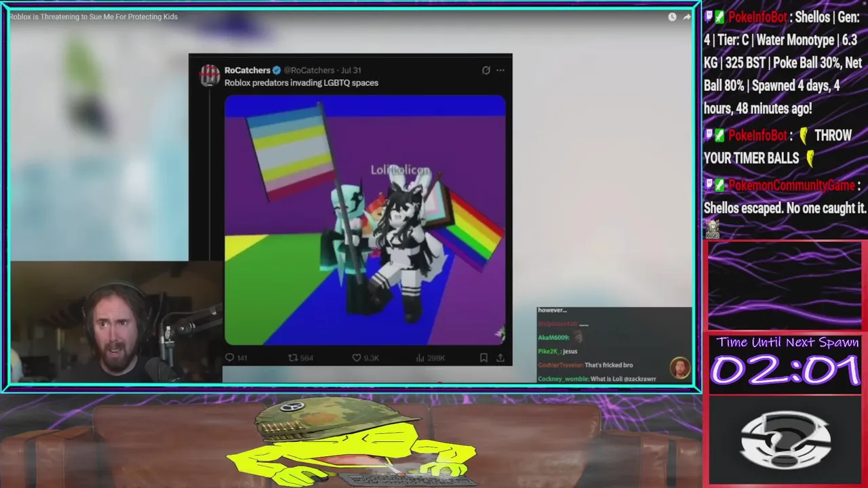Click the yellow frog with army helmet
The width and height of the screenshot is (868, 488).
(x=353, y=443)
